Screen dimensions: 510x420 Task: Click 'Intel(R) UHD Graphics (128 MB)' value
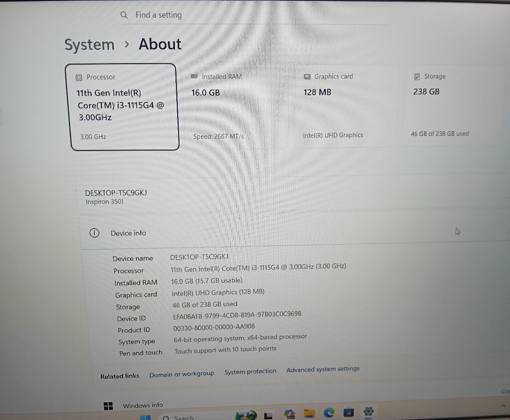coord(218,292)
